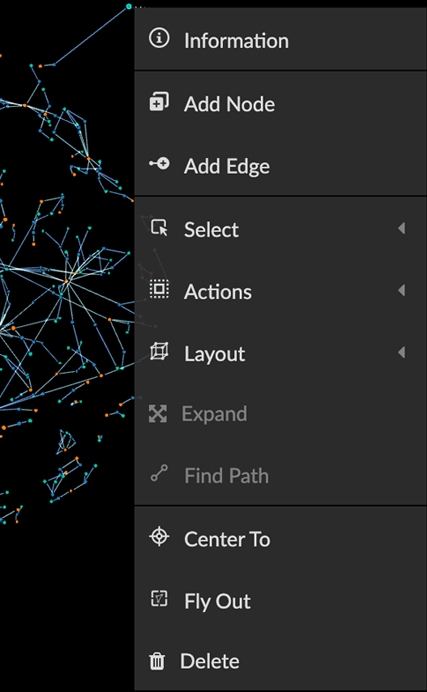Pick the Center To label
Viewport: 427px width, 692px height.
click(x=227, y=539)
